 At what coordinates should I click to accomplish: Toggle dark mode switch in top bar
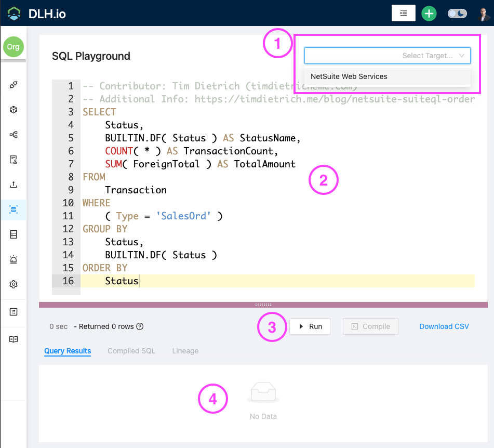pyautogui.click(x=457, y=13)
